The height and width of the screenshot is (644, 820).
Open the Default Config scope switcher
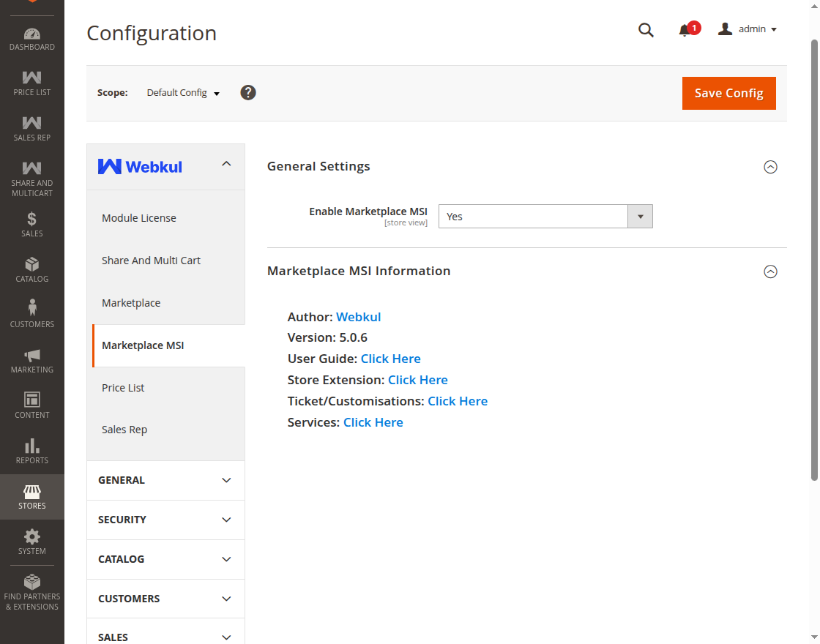pyautogui.click(x=183, y=92)
